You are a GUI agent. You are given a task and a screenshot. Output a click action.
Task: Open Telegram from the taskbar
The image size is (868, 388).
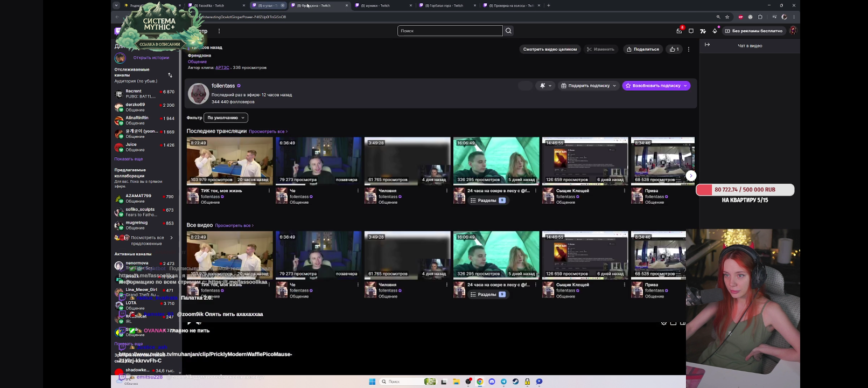[x=503, y=382]
